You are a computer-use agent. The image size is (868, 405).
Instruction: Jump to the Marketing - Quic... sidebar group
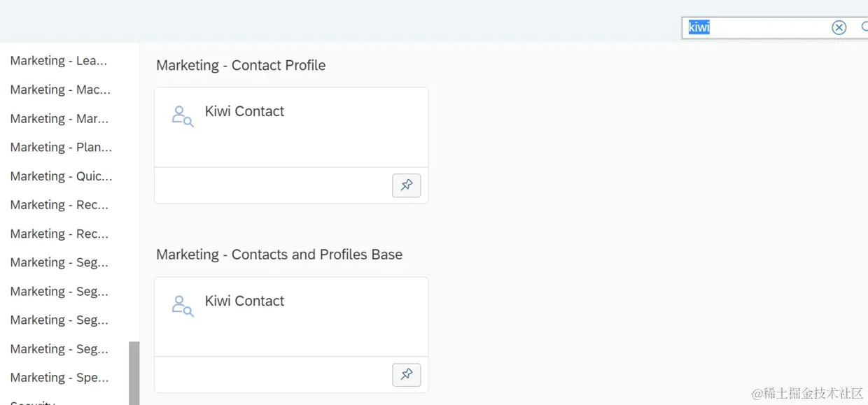[x=61, y=176]
